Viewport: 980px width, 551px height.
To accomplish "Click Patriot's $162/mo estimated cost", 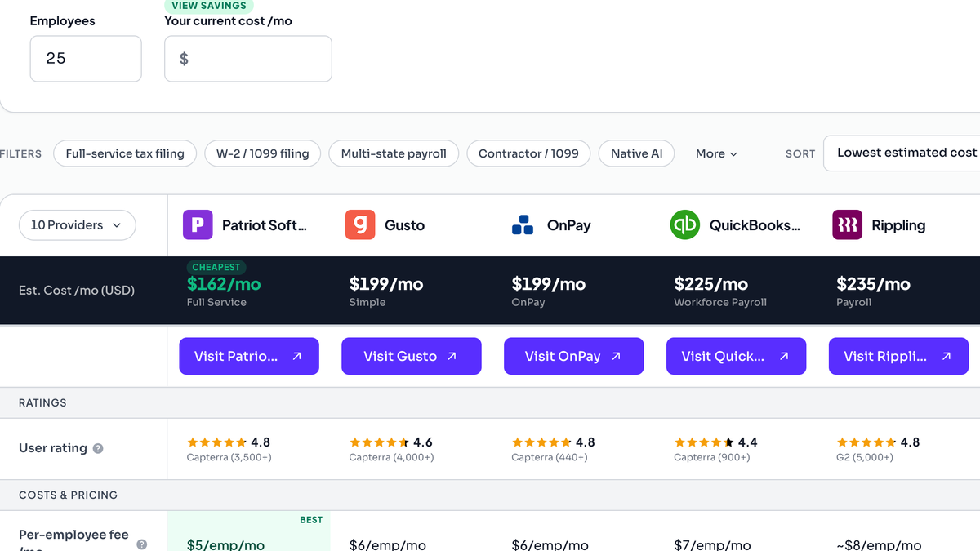I will coord(224,284).
